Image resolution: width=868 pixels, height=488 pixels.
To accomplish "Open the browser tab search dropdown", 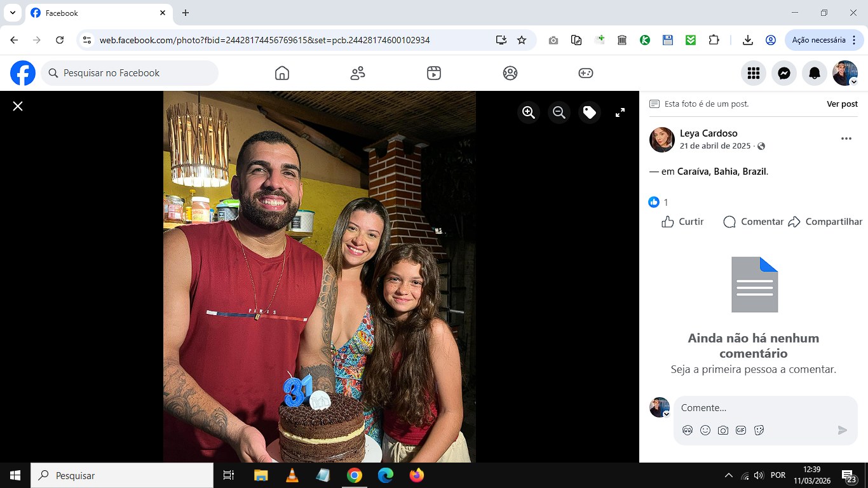I will [x=12, y=13].
